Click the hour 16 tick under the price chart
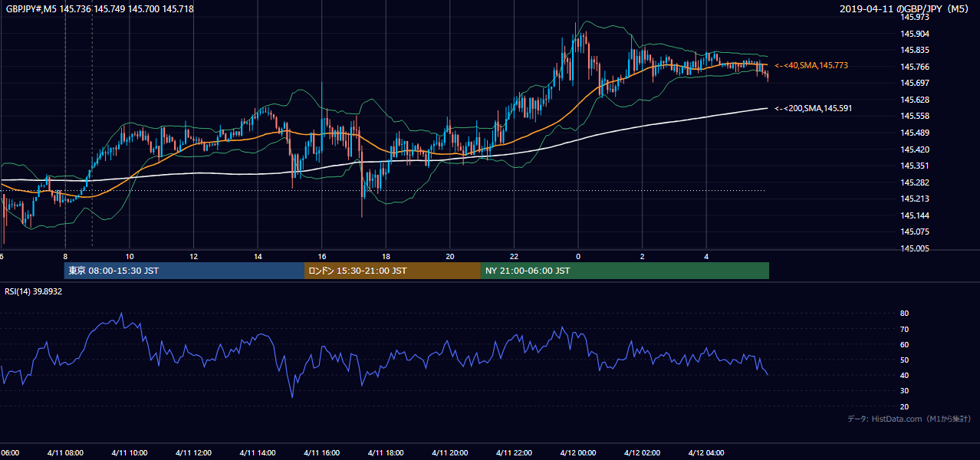 coord(322,257)
